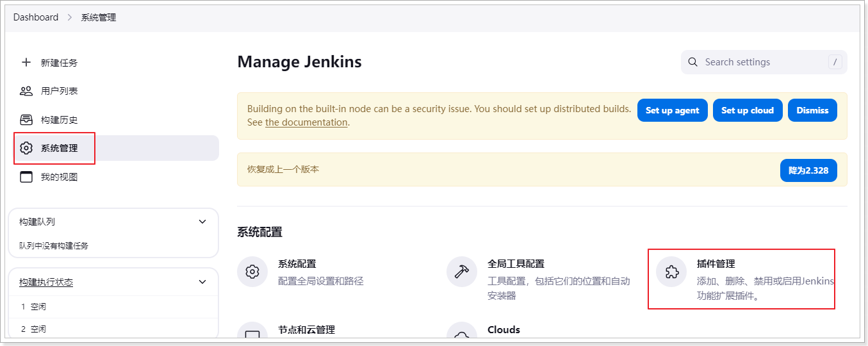Click the plus icon for 新建任务

coord(26,62)
